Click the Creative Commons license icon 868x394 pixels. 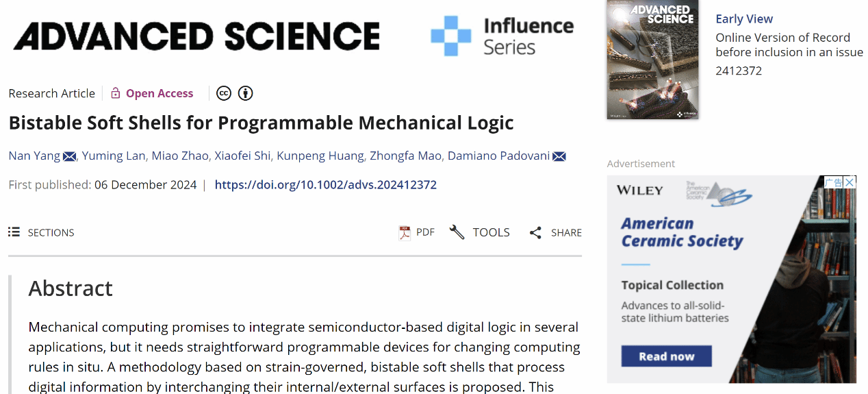click(x=223, y=93)
